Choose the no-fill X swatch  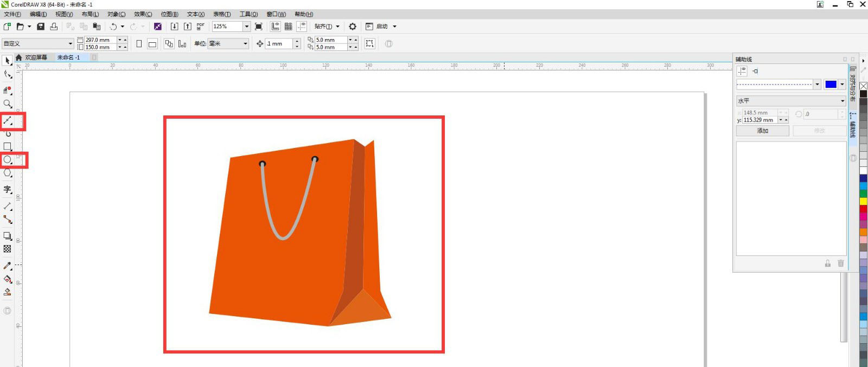(863, 86)
